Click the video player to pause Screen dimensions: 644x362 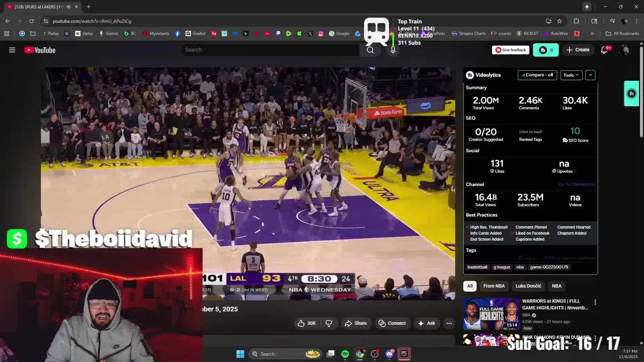(248, 184)
